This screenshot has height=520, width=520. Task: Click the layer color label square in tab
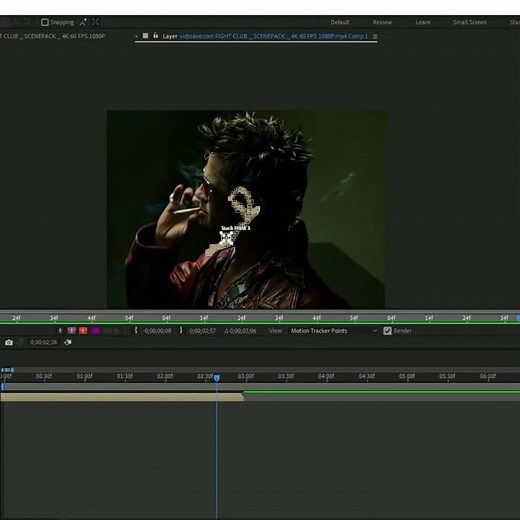pos(145,36)
